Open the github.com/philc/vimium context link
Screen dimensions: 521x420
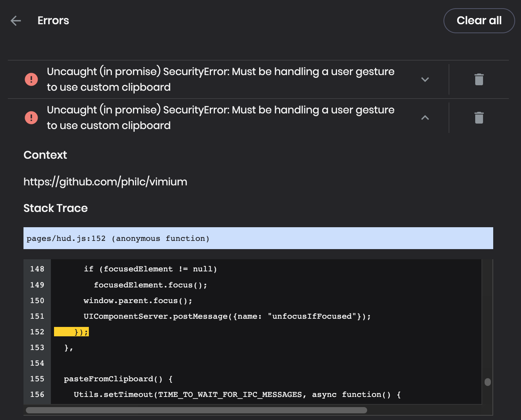(x=105, y=181)
